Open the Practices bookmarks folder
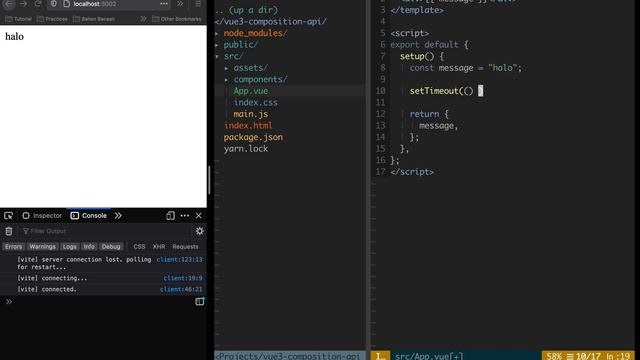Viewport: 640px width, 360px height. point(52,19)
